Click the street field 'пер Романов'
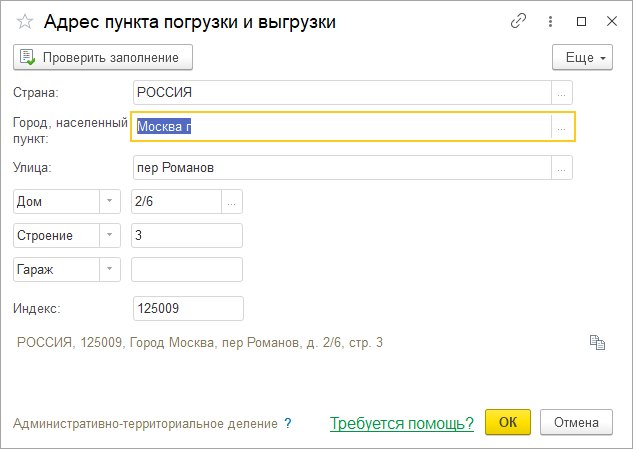This screenshot has height=449, width=633. click(342, 168)
